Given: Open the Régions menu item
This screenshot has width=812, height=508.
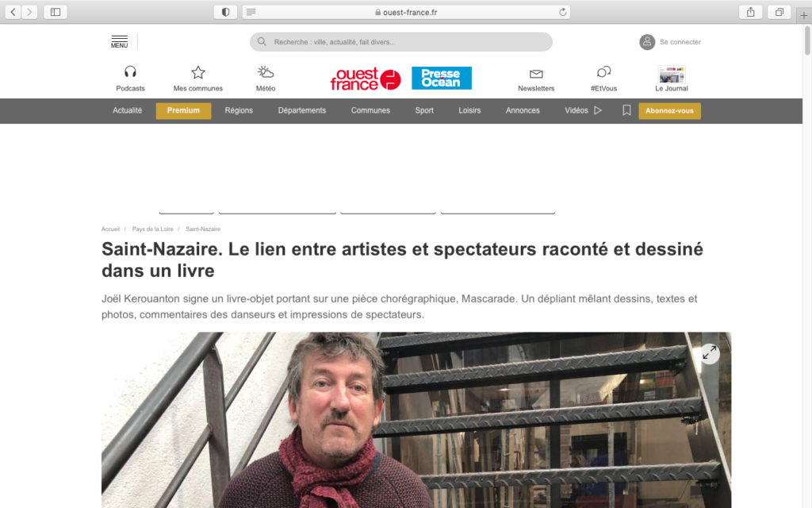Looking at the screenshot, I should (x=239, y=110).
